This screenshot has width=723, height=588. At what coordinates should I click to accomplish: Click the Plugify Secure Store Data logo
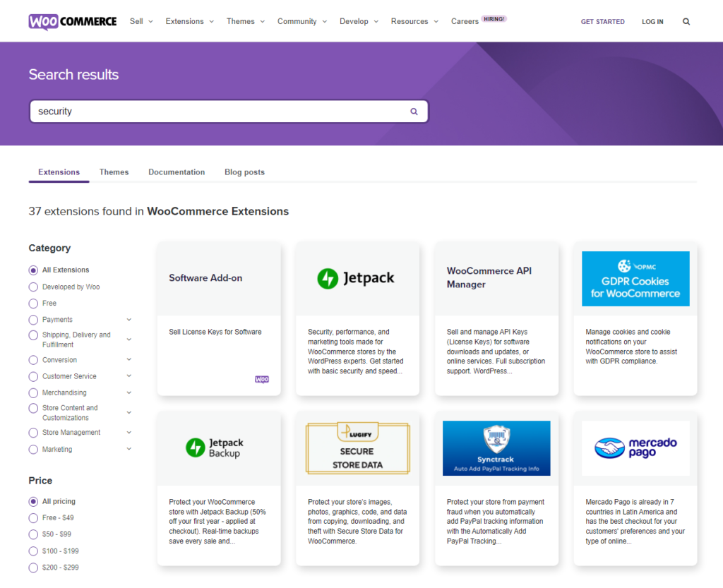[x=358, y=448]
